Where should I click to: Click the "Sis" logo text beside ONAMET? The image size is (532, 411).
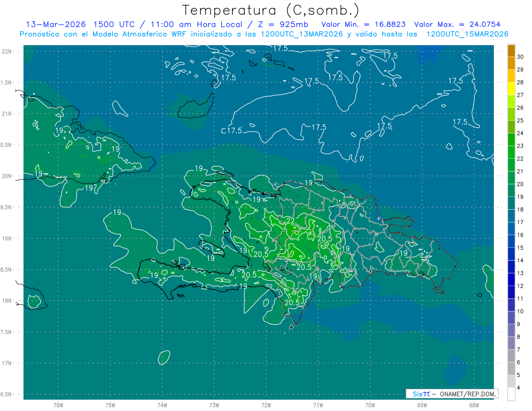pyautogui.click(x=417, y=394)
